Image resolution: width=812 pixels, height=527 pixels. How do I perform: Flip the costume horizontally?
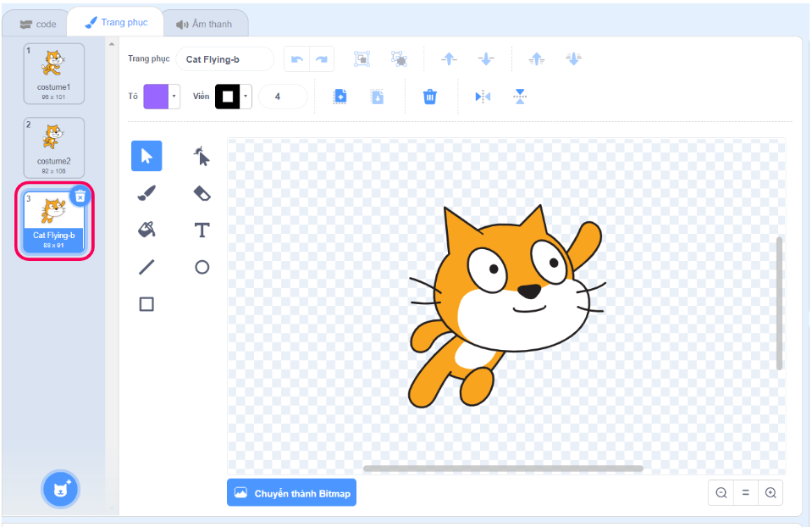[x=483, y=97]
